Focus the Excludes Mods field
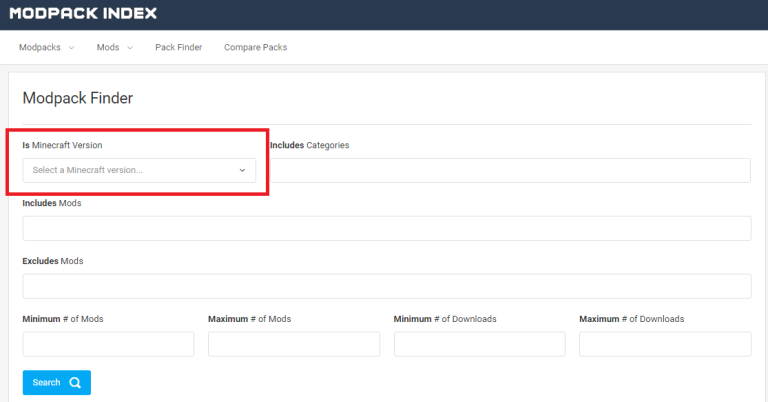 tap(387, 286)
